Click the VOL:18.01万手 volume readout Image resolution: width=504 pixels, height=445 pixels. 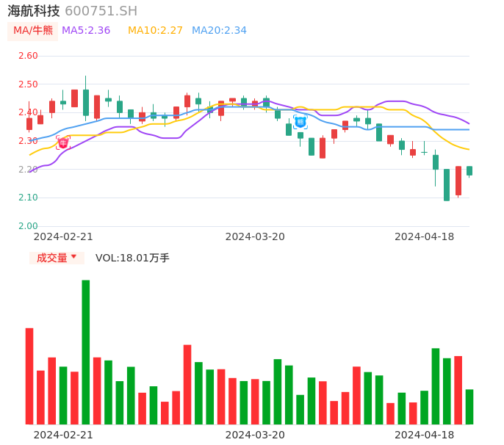(x=132, y=258)
